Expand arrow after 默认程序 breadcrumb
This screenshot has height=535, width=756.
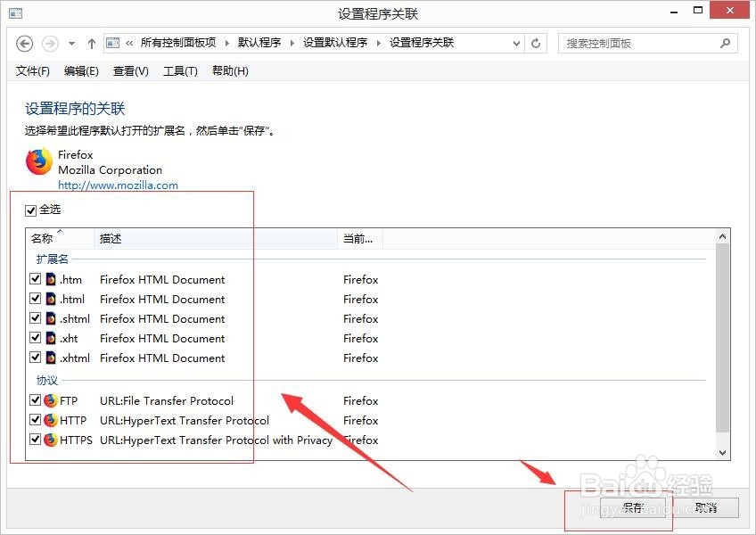pyautogui.click(x=292, y=44)
